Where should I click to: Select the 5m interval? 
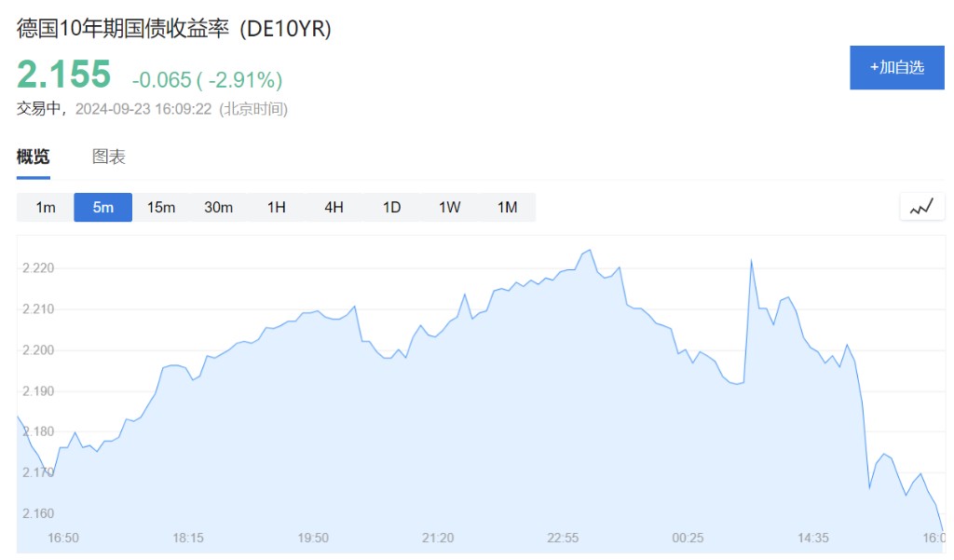click(103, 207)
